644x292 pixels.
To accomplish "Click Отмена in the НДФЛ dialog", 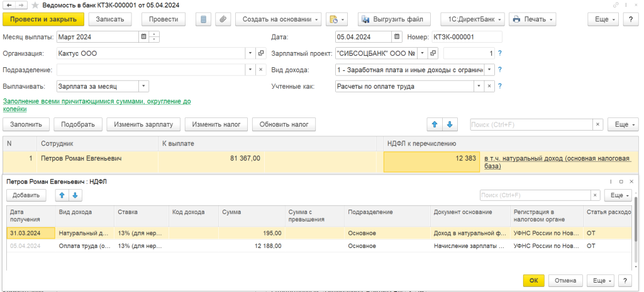I will (x=565, y=281).
